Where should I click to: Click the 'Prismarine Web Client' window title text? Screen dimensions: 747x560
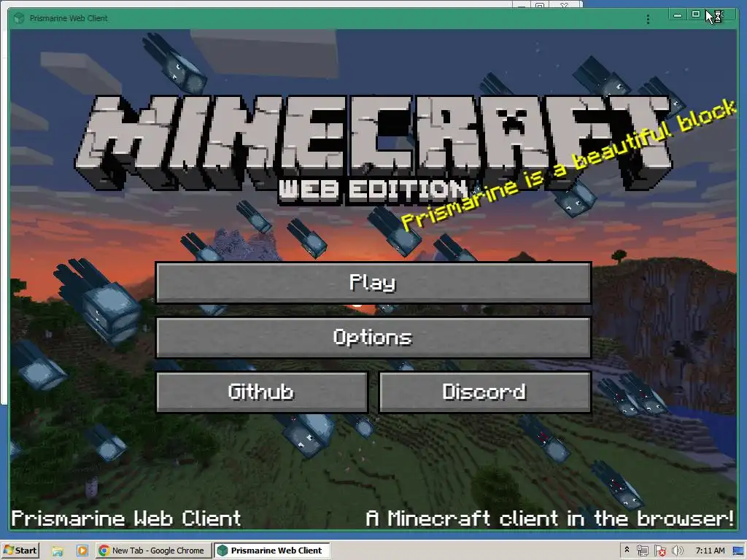tap(69, 18)
